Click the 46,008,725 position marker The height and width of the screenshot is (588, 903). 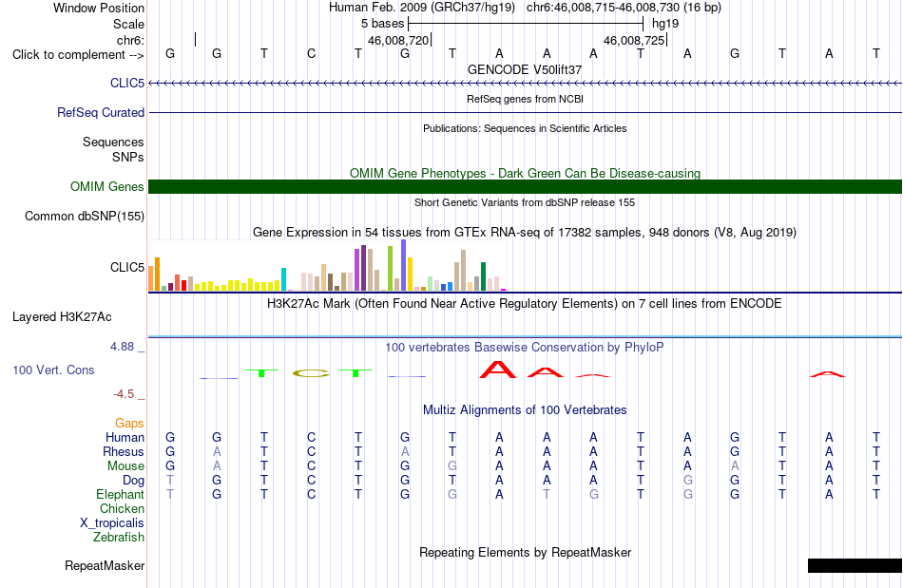tap(634, 40)
